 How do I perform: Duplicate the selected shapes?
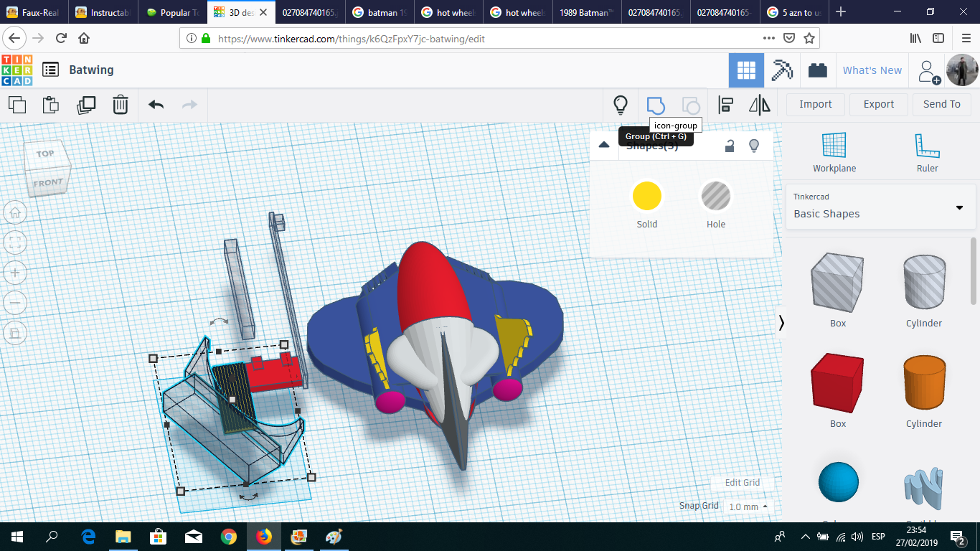(x=86, y=104)
